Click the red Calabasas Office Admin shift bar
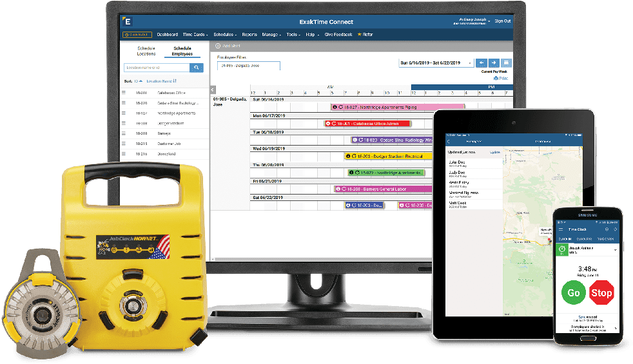Viewport: 633px width, 364px height. [367, 124]
